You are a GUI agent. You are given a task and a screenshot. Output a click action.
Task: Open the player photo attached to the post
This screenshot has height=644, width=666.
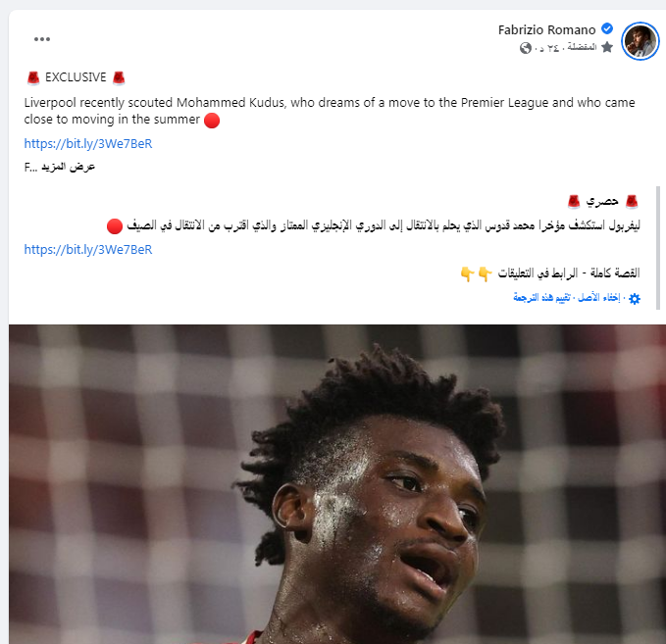coord(337,484)
